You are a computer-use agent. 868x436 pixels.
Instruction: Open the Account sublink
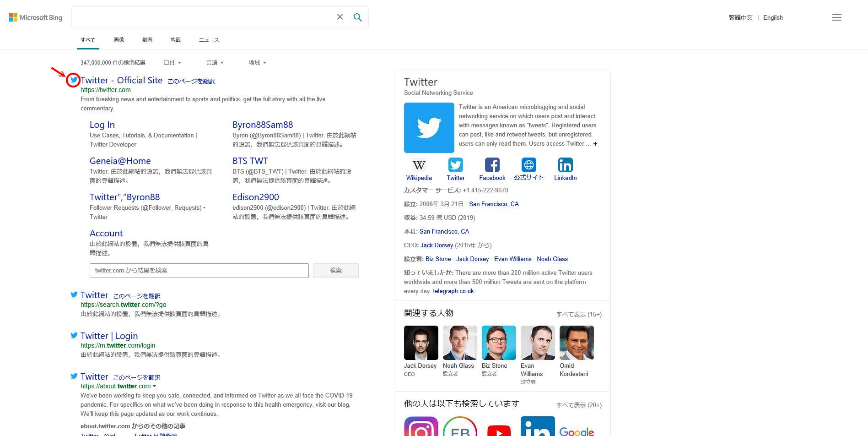pos(106,233)
